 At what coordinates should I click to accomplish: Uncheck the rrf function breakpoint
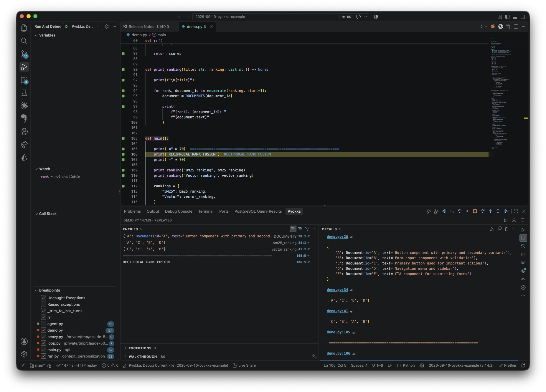point(44,317)
